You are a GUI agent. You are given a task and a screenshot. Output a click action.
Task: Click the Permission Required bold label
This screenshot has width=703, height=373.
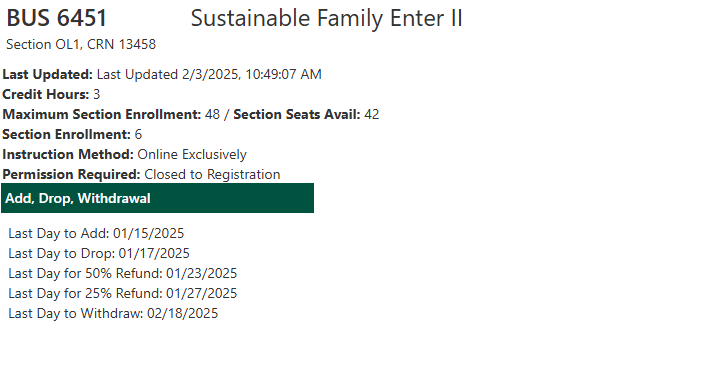click(x=71, y=174)
